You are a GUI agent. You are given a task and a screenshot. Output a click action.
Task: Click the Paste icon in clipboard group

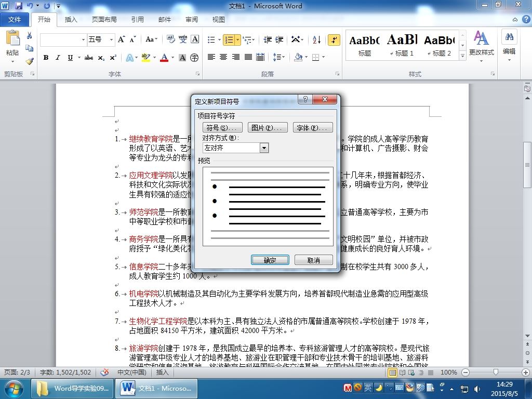[13, 38]
